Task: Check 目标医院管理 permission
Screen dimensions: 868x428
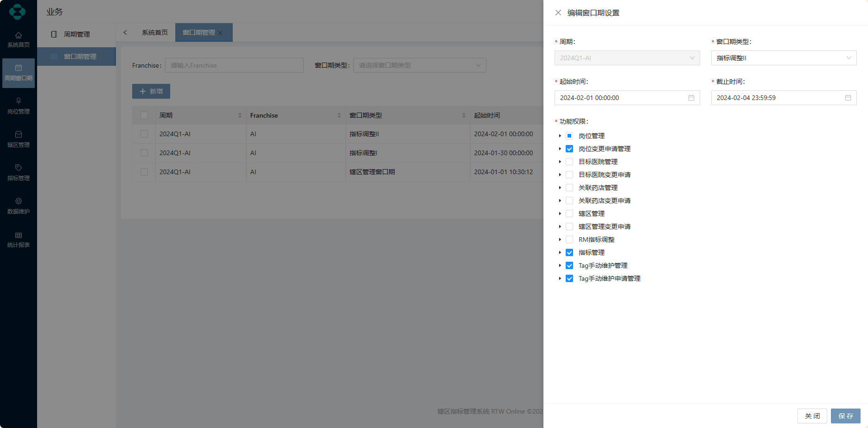Action: [569, 162]
